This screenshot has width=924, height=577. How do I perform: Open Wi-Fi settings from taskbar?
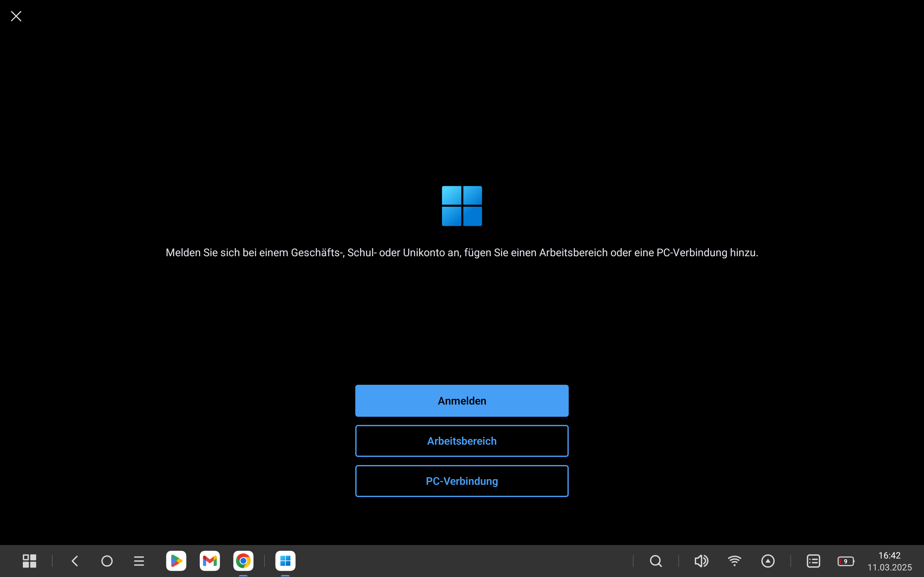(x=734, y=561)
